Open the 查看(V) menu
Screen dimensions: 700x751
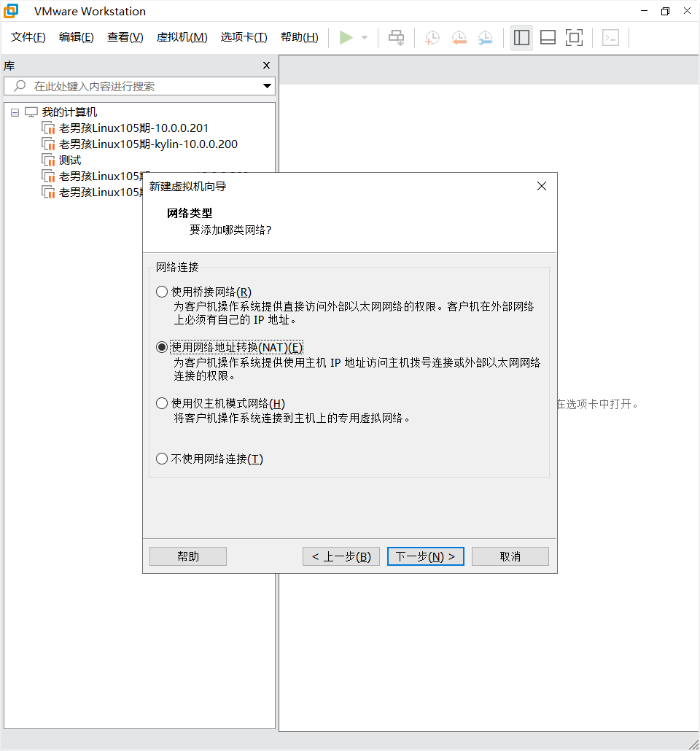[125, 37]
